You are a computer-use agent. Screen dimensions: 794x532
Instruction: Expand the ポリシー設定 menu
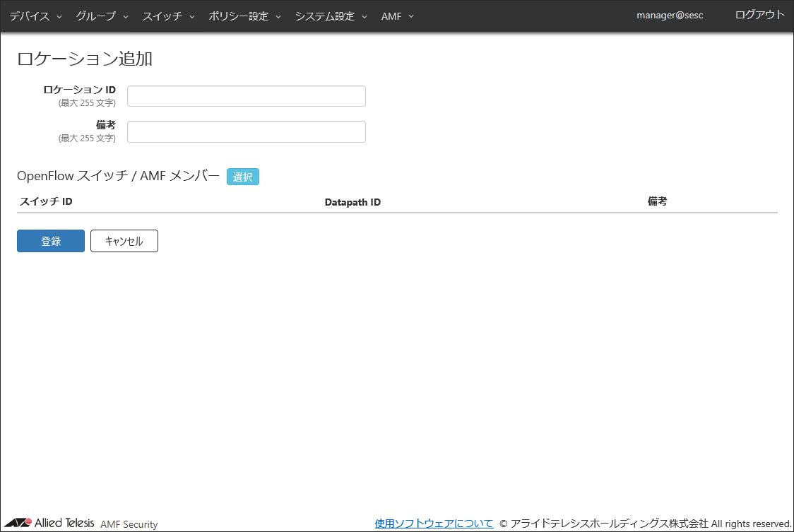click(244, 16)
